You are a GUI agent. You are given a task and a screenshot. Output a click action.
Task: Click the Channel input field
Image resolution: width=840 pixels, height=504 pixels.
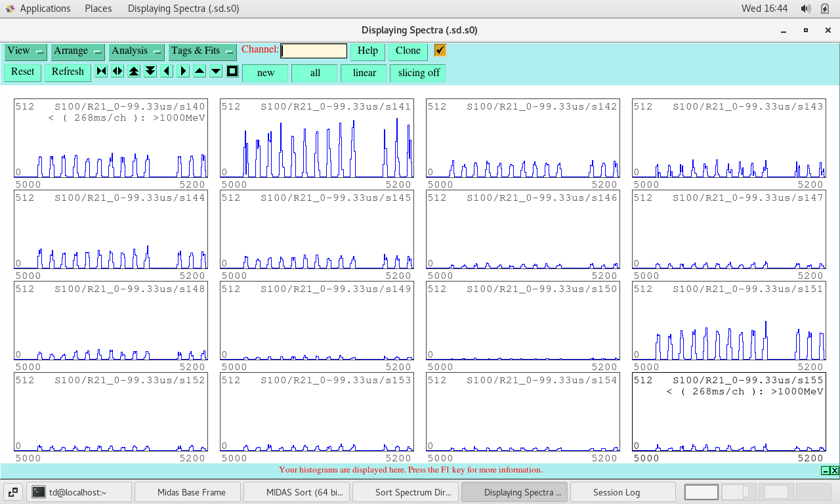tap(314, 51)
